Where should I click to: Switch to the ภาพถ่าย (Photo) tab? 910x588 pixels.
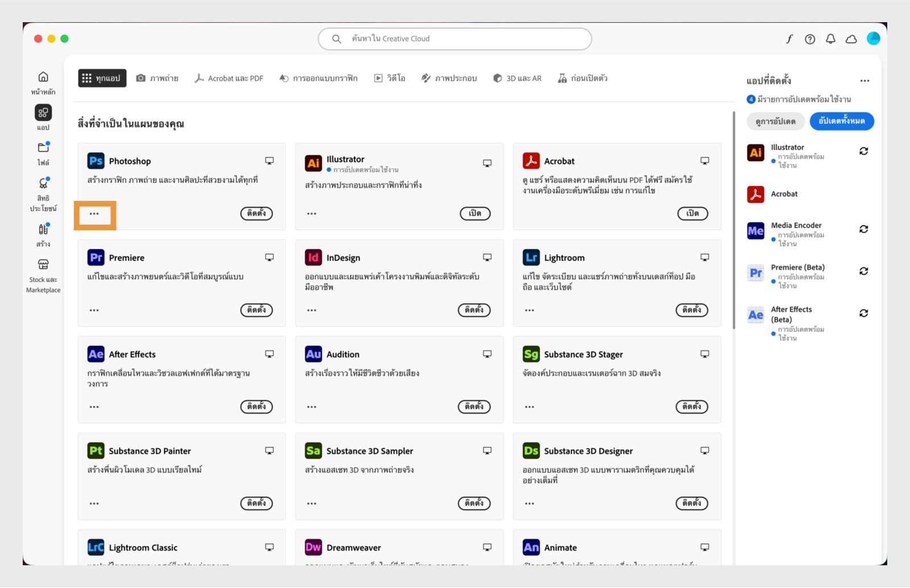158,78
